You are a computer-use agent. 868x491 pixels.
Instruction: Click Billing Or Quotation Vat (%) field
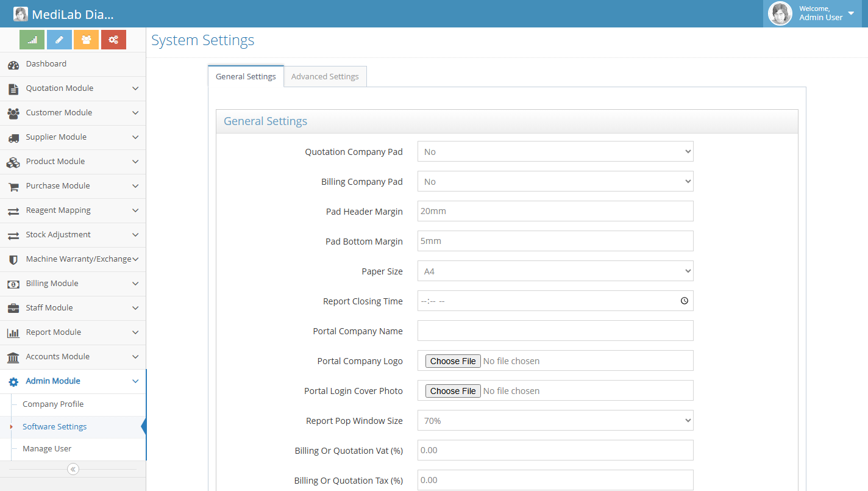[x=555, y=450]
